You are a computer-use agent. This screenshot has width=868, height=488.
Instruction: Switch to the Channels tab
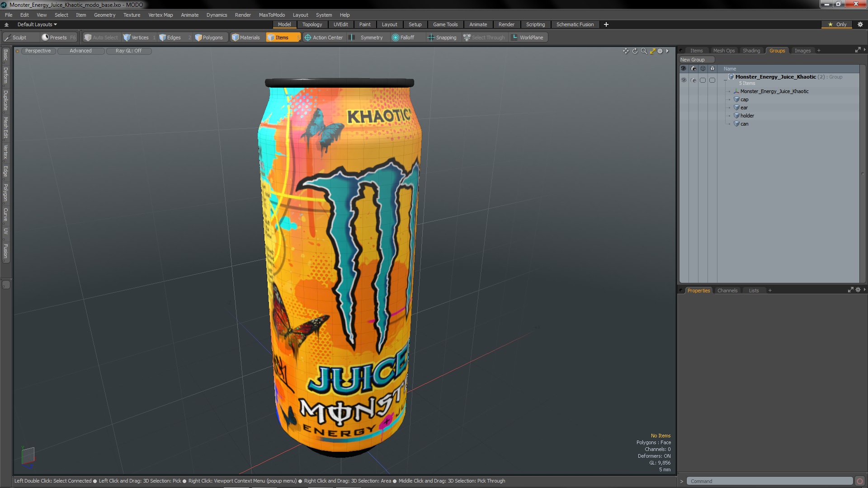point(727,291)
